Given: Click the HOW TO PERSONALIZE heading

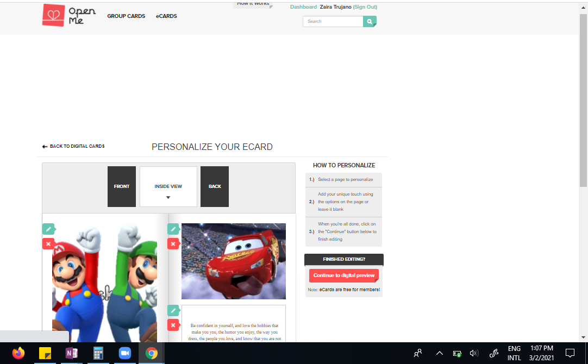Looking at the screenshot, I should pyautogui.click(x=344, y=165).
